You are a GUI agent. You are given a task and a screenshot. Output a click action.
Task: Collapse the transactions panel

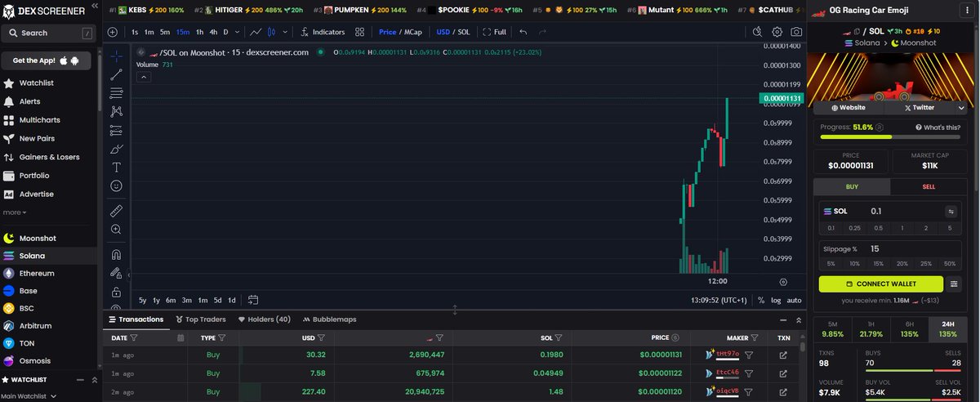(x=782, y=320)
